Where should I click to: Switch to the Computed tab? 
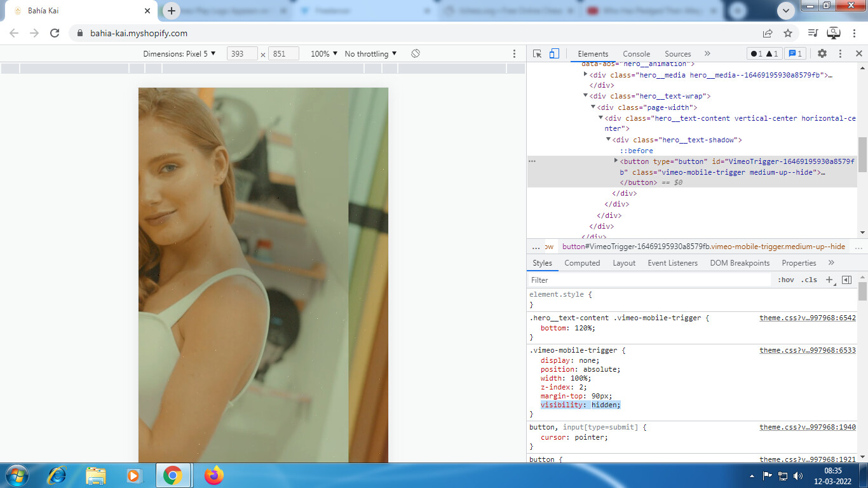[582, 263]
